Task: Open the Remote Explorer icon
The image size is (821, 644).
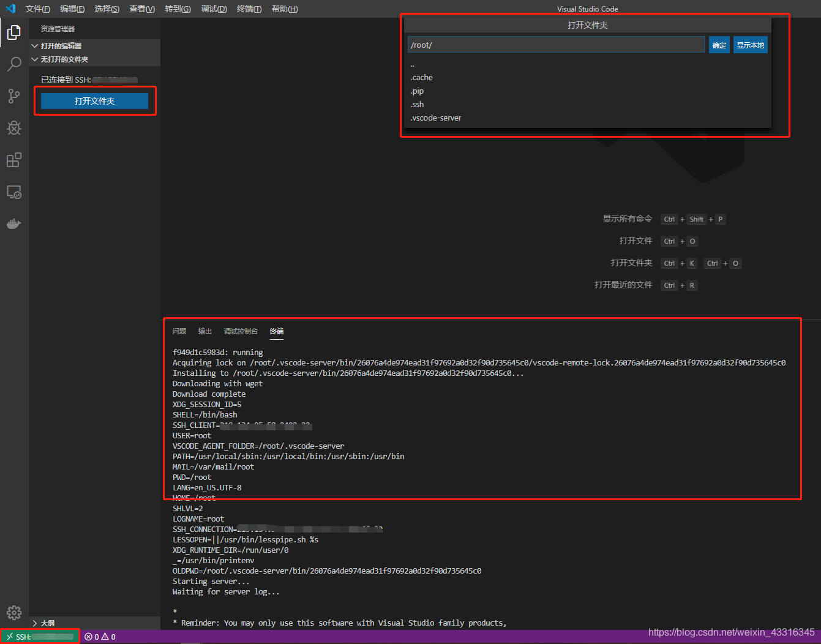Action: (14, 192)
